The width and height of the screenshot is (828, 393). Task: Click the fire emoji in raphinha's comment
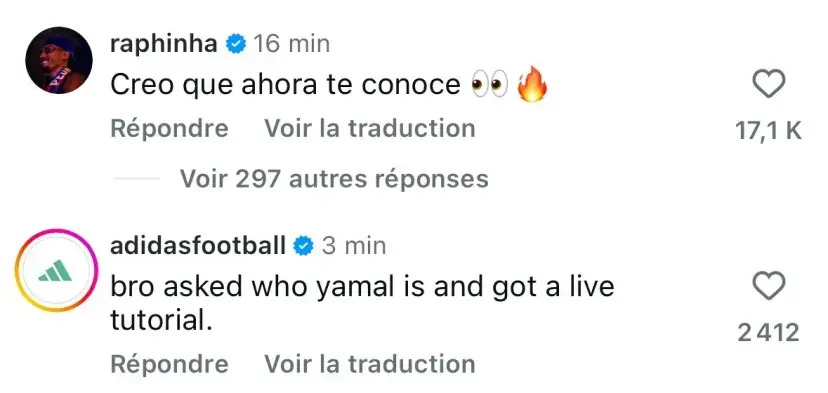tap(531, 85)
